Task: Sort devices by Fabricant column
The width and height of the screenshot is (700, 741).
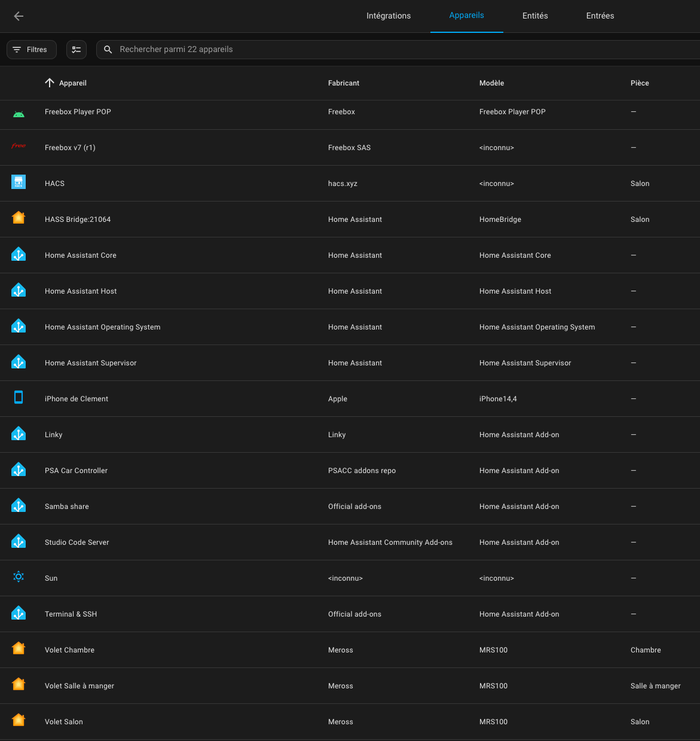Action: click(x=344, y=83)
